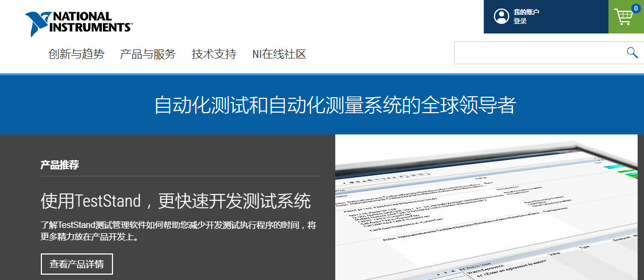Click the 我的账户 link
This screenshot has width=644, height=280.
(x=526, y=12)
